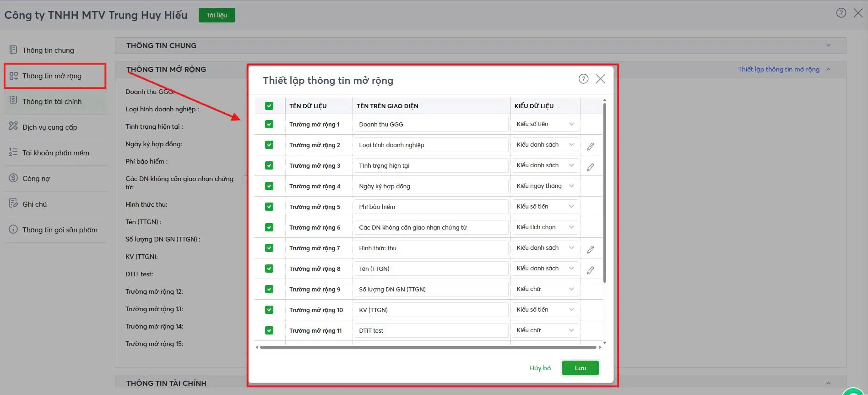Click the Thông tin mở rộng sidebar icon

click(x=13, y=76)
